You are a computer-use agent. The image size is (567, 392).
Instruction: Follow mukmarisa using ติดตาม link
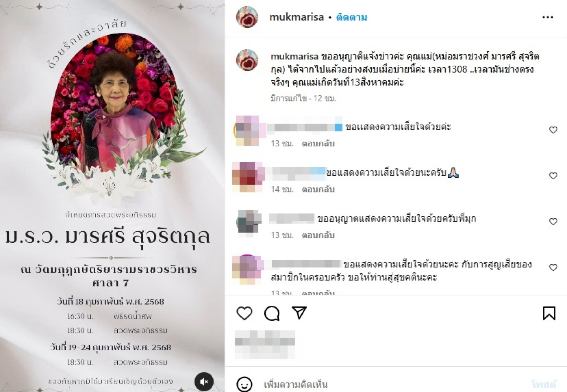tap(351, 17)
